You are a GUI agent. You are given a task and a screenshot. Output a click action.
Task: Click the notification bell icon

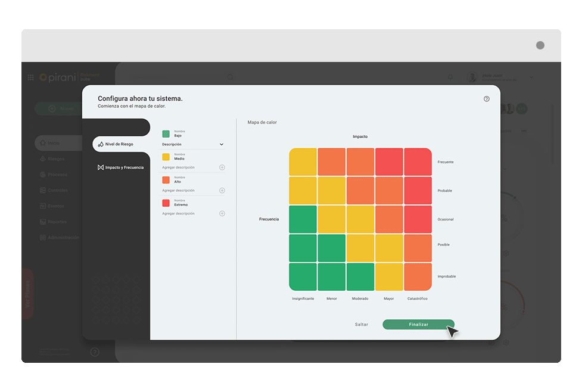pos(450,77)
